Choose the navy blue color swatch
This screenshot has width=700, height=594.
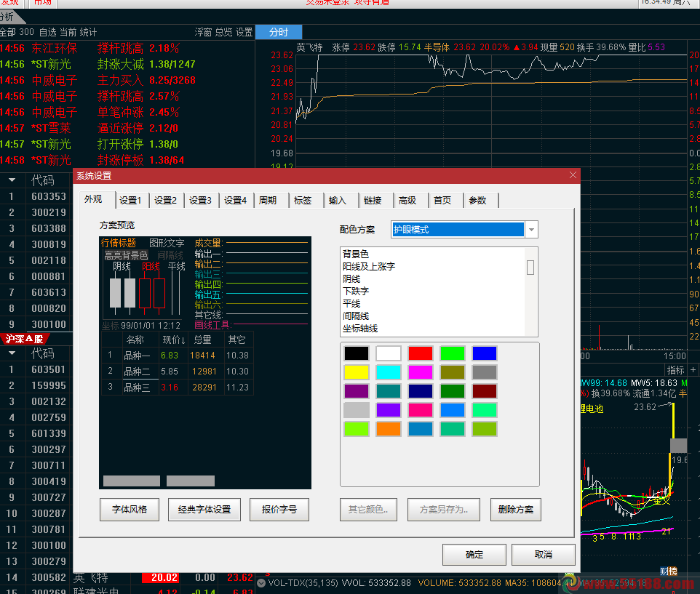421,391
